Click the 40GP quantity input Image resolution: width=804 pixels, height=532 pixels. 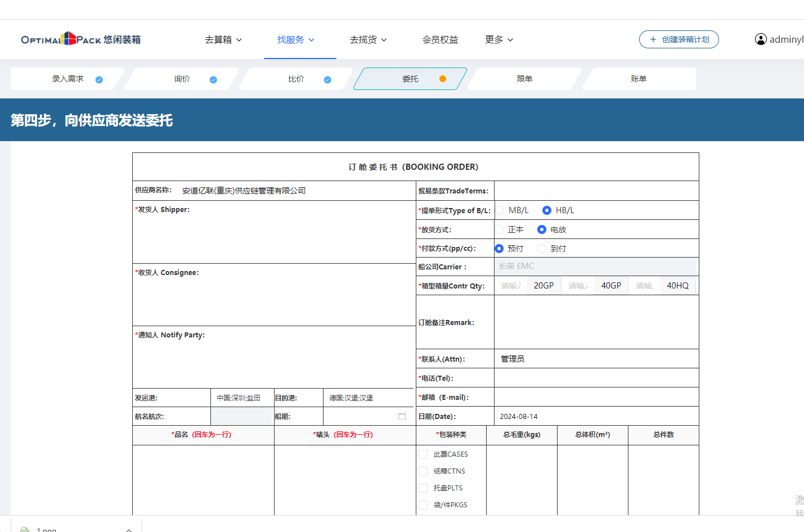tap(578, 286)
